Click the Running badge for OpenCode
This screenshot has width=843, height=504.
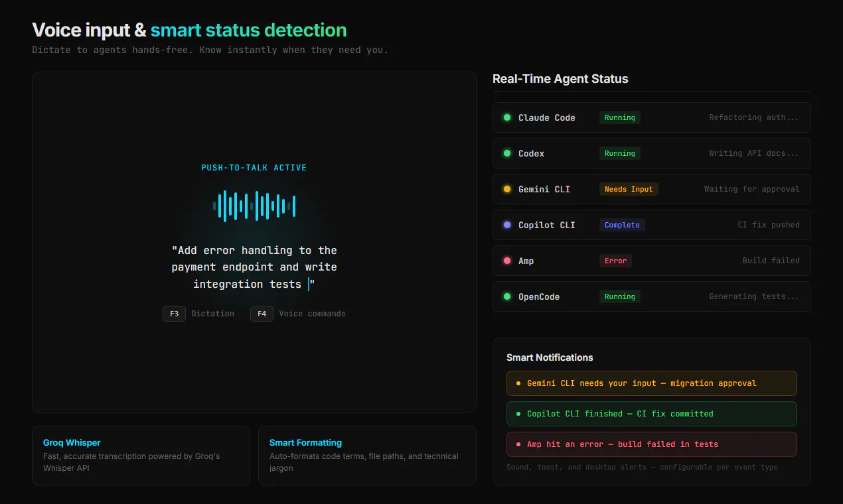coord(620,296)
